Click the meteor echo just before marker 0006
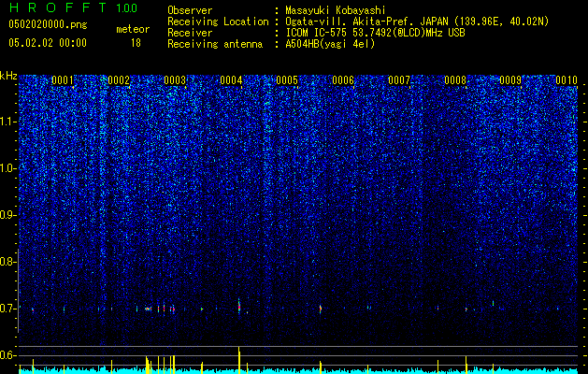The image size is (588, 374). pyautogui.click(x=321, y=309)
